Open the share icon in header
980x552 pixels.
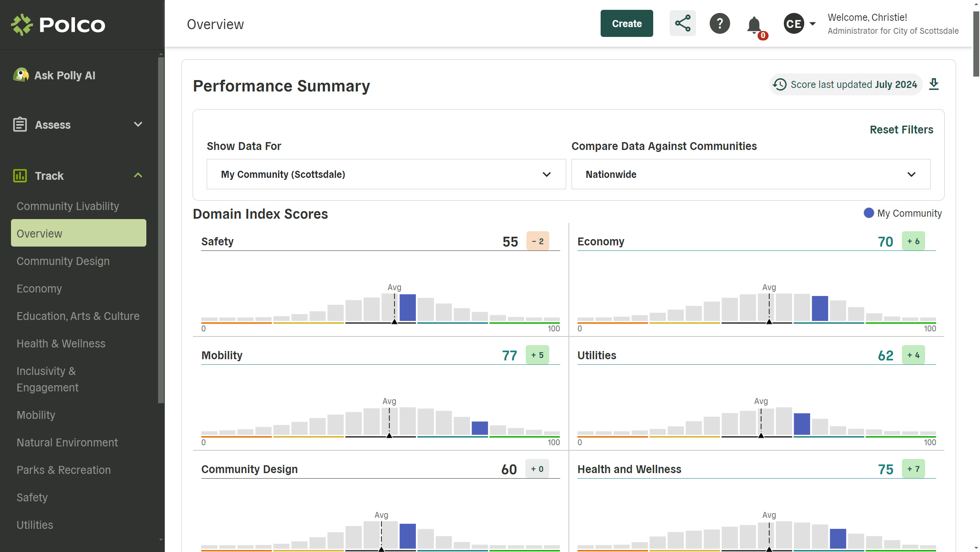[683, 23]
